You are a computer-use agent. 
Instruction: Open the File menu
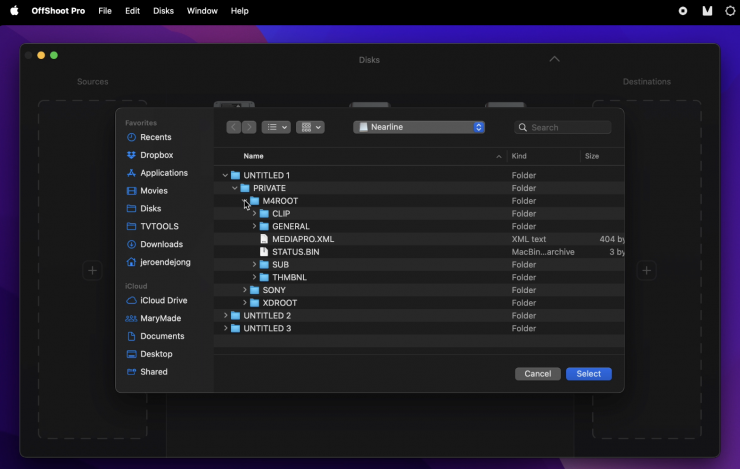[x=105, y=11]
